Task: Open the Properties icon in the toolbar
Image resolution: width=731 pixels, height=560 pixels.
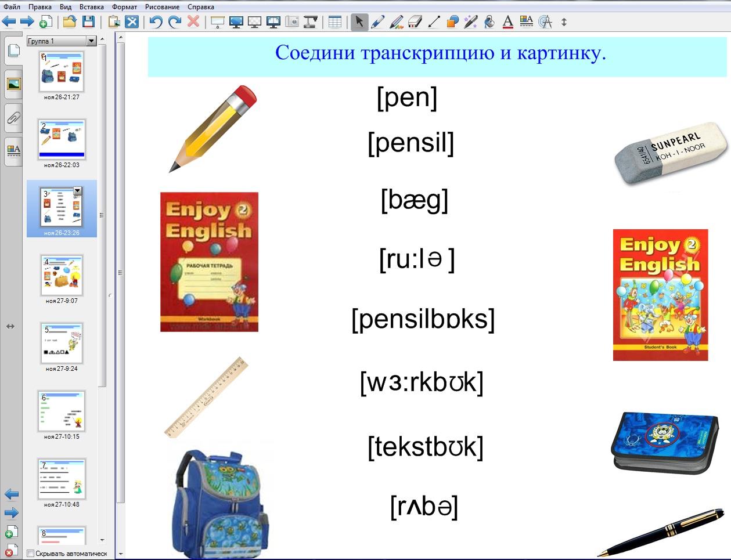Action: point(527,22)
